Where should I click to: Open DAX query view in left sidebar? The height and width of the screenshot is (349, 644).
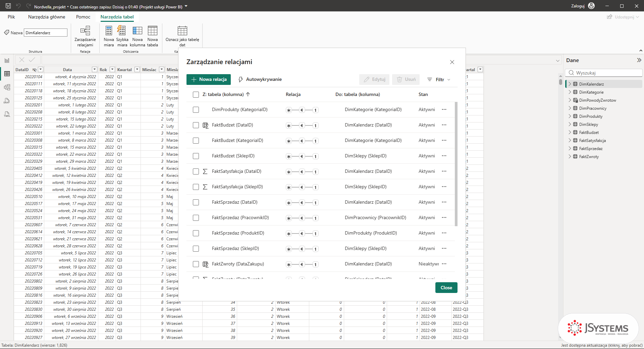click(7, 101)
